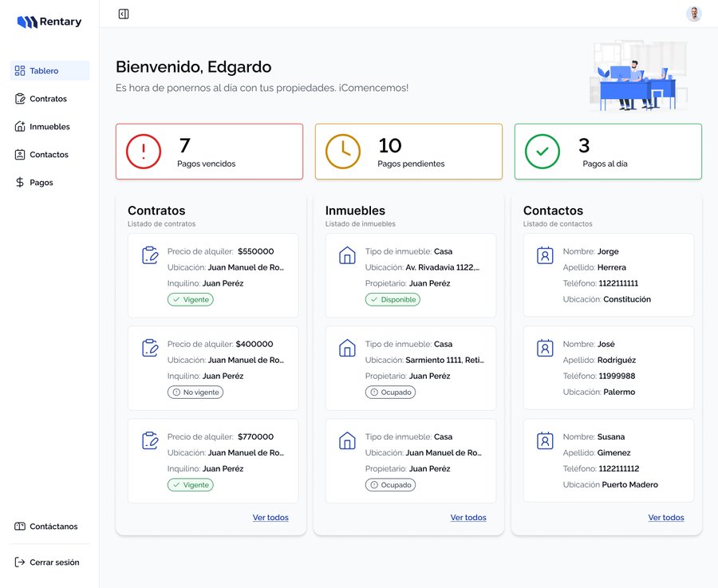This screenshot has height=588, width=718.
Task: Click the Cerrar sesión logout icon
Action: (20, 562)
